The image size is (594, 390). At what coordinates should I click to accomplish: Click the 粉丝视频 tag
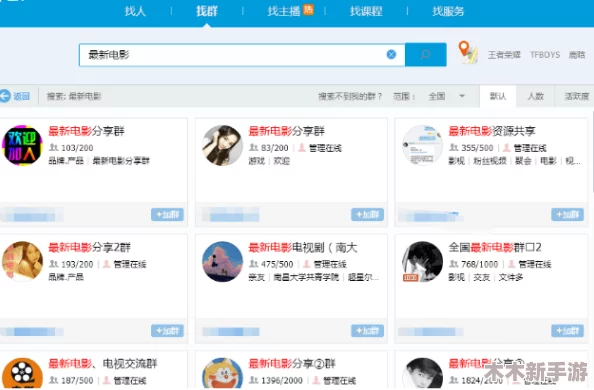[490, 161]
